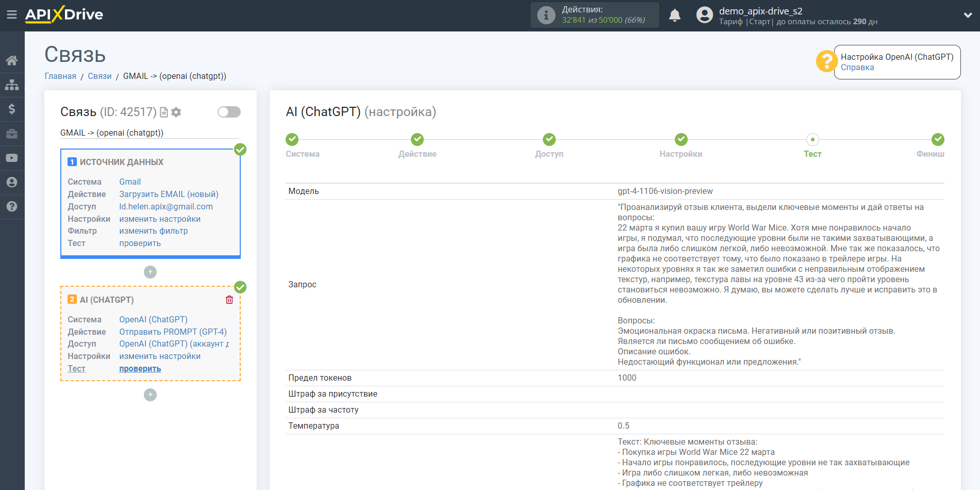980x490 pixels.
Task: Go to Главная breadcrumb
Action: (60, 76)
